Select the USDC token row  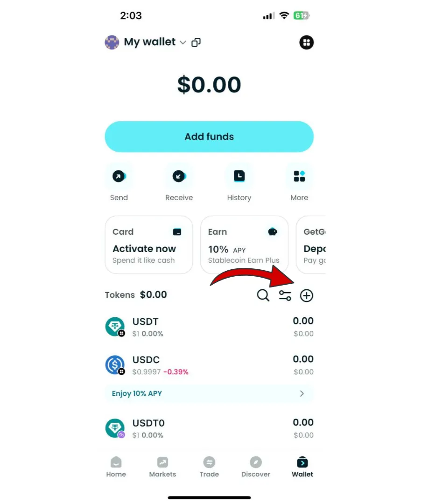coord(209,365)
